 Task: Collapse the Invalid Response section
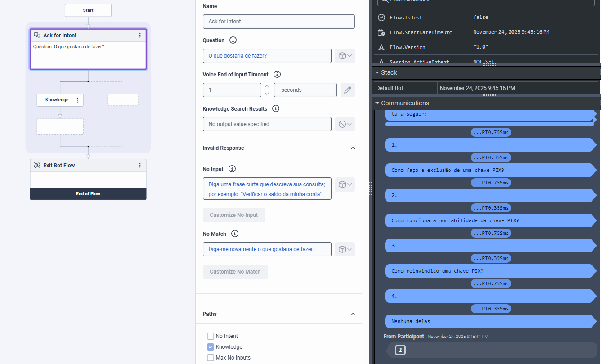(353, 148)
